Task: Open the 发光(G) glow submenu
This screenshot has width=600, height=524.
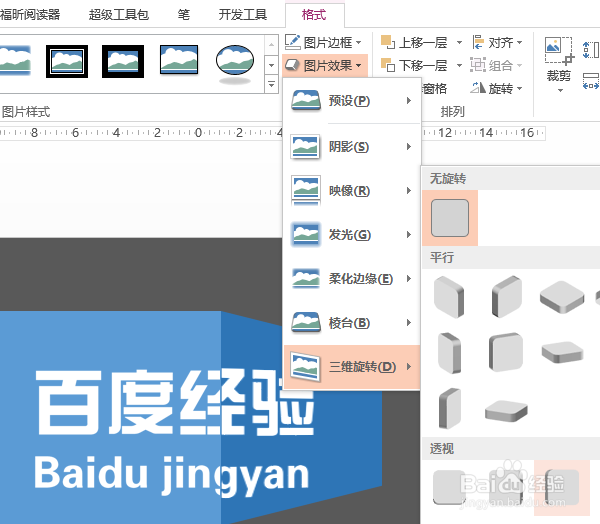Action: [352, 235]
